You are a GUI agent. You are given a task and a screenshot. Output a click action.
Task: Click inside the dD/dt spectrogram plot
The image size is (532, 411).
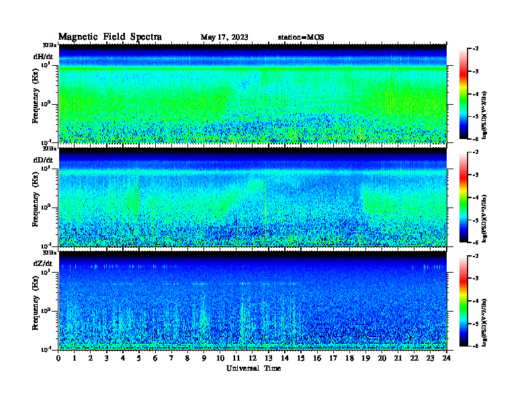(x=253, y=197)
